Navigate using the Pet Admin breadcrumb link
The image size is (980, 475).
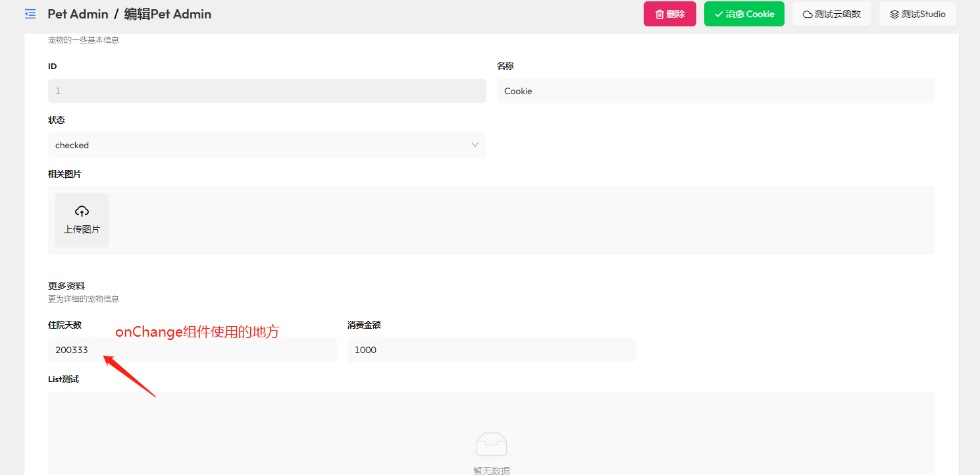[78, 14]
